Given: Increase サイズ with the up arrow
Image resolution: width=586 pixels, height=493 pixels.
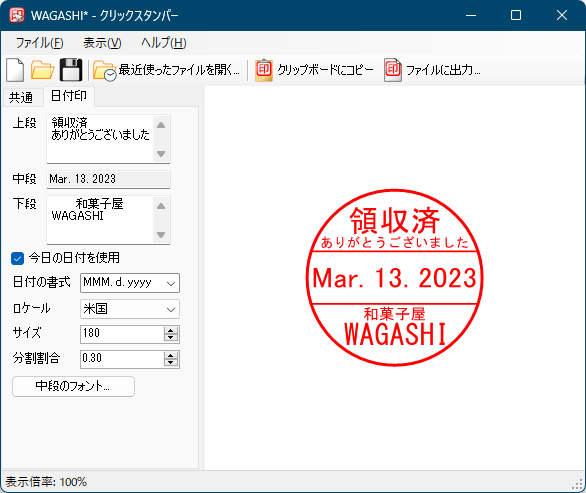Looking at the screenshot, I should click(171, 330).
